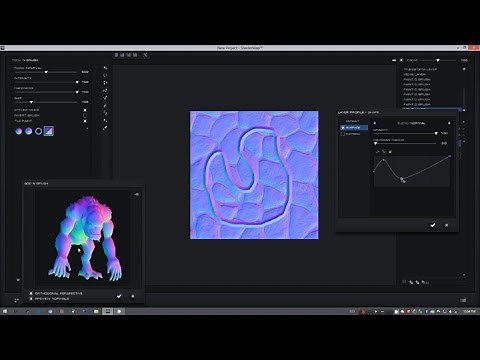
Task: Click the Intensity slider handle
Action: tap(77, 82)
